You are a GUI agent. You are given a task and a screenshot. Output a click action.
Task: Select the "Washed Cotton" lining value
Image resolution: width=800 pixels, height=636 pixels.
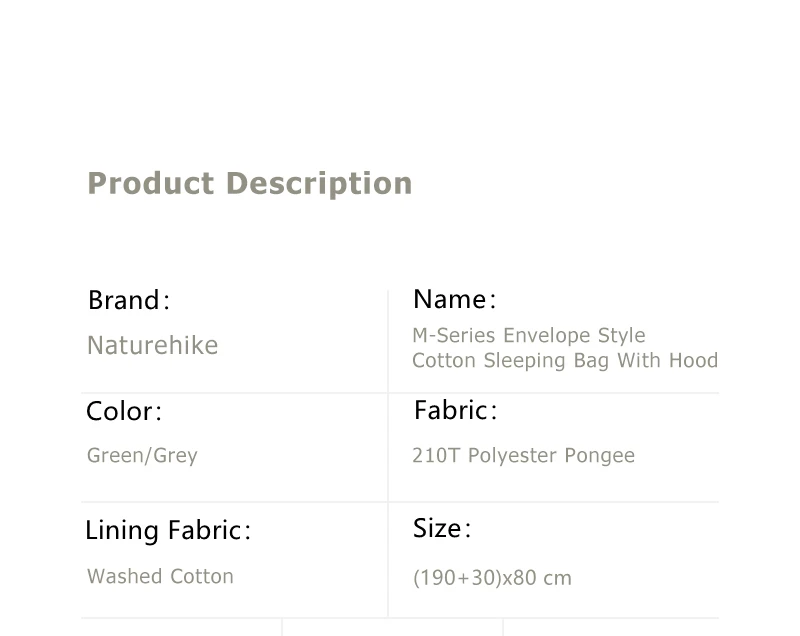(160, 577)
